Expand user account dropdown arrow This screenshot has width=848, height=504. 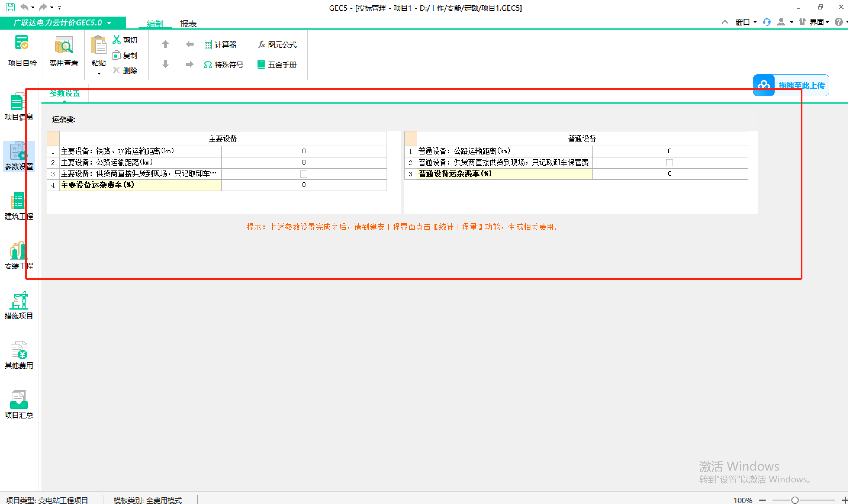pyautogui.click(x=792, y=22)
